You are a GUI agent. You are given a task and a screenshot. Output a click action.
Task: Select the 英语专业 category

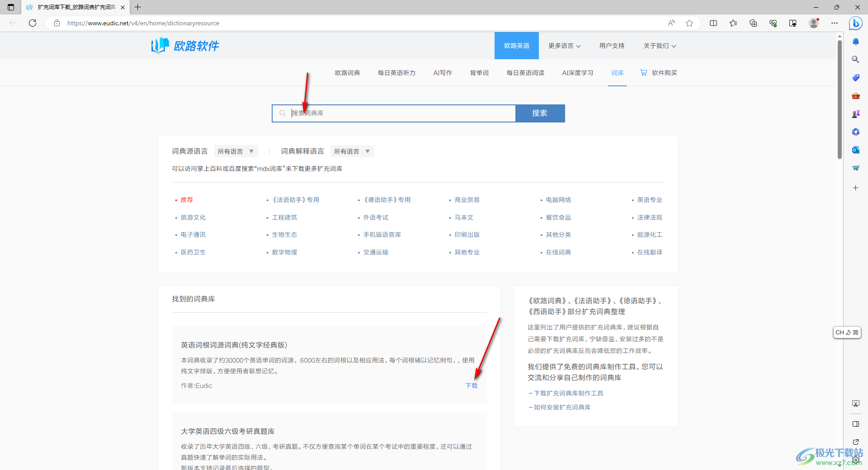[x=650, y=200]
